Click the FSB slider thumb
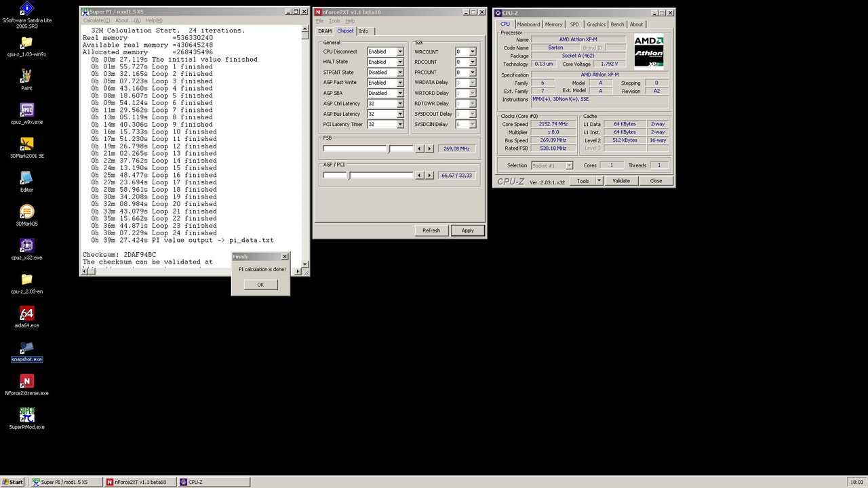This screenshot has width=868, height=488. [389, 148]
